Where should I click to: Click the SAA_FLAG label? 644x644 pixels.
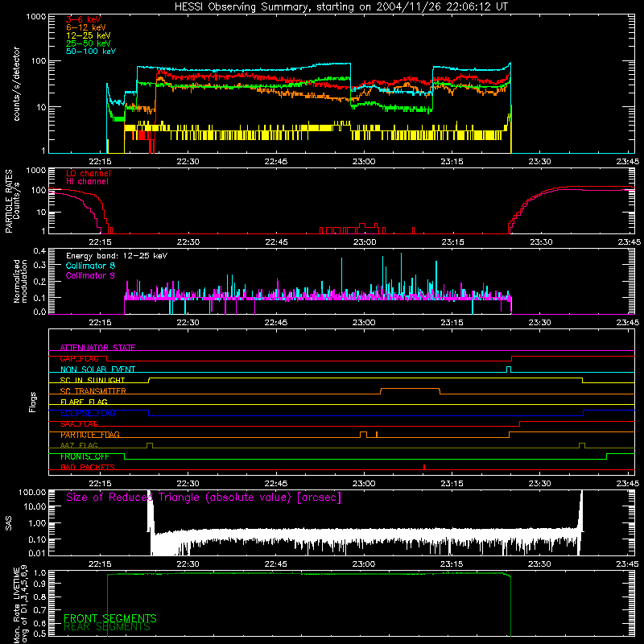79,424
